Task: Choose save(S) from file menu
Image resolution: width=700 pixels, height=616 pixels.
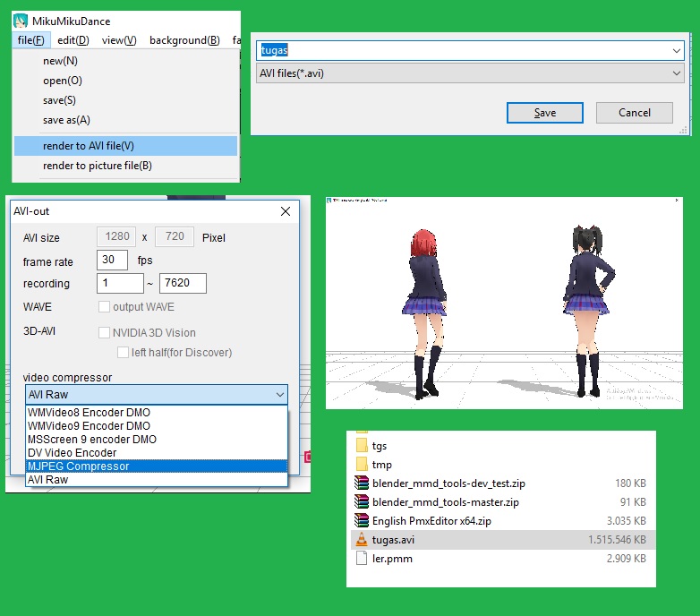Action: (125, 100)
